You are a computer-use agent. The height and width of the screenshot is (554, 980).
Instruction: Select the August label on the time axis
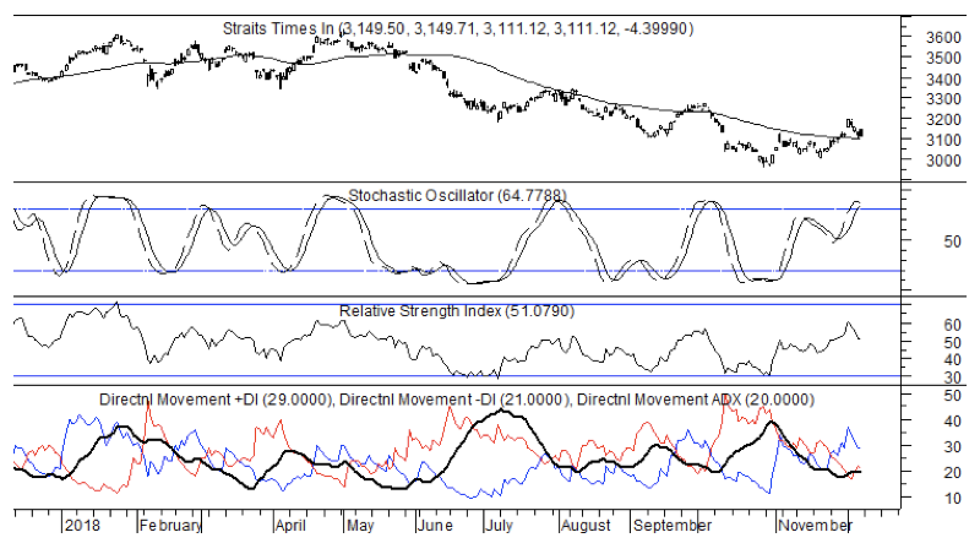tap(586, 526)
